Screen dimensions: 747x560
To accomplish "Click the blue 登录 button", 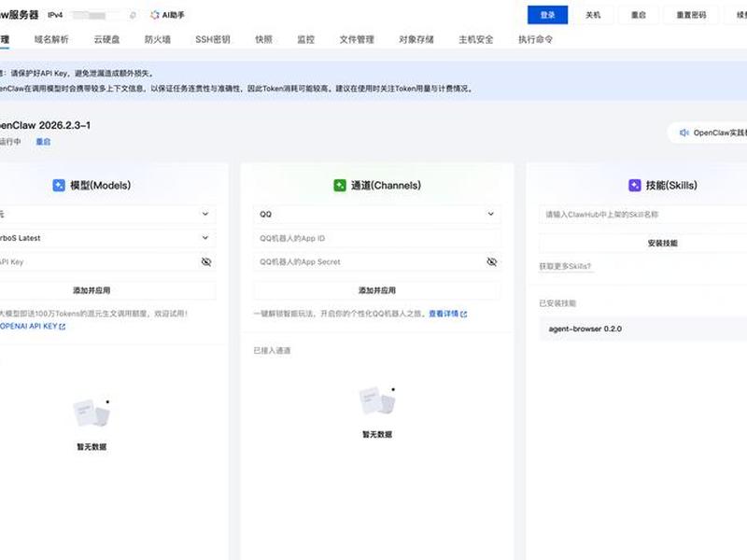I will coord(547,15).
